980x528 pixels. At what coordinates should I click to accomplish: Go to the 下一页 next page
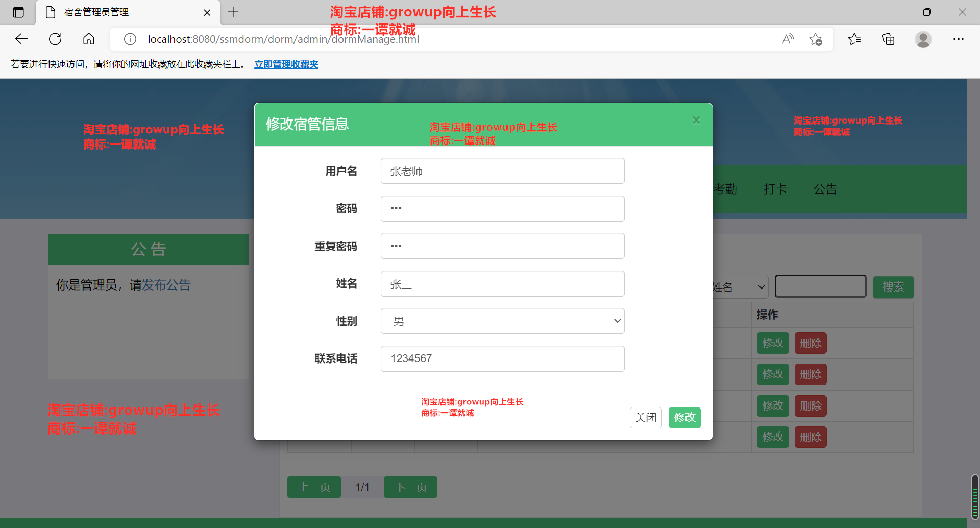(410, 487)
